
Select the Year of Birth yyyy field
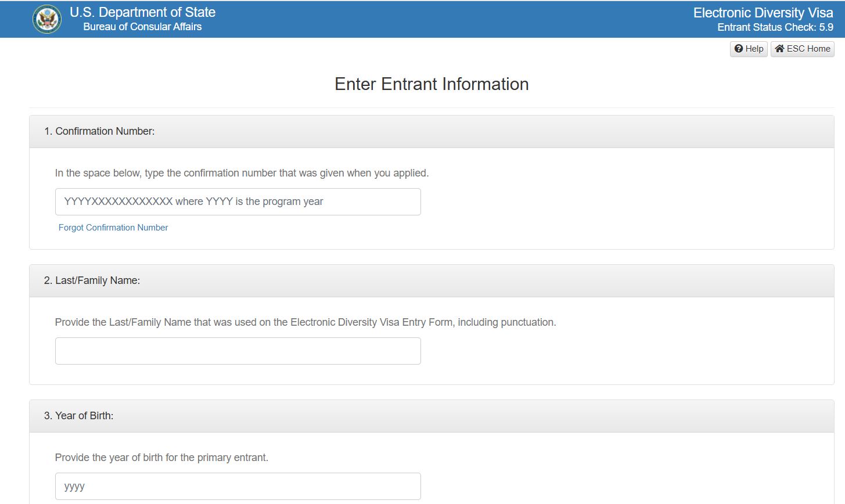click(x=238, y=486)
